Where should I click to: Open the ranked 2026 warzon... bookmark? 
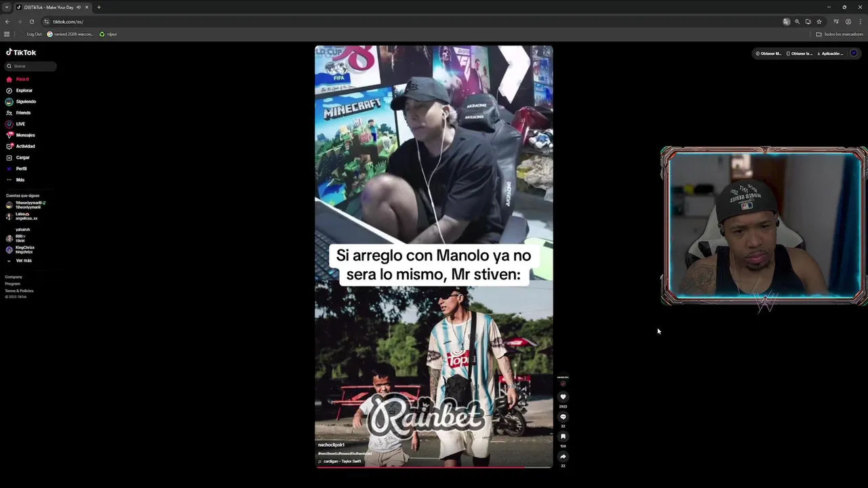tap(71, 34)
